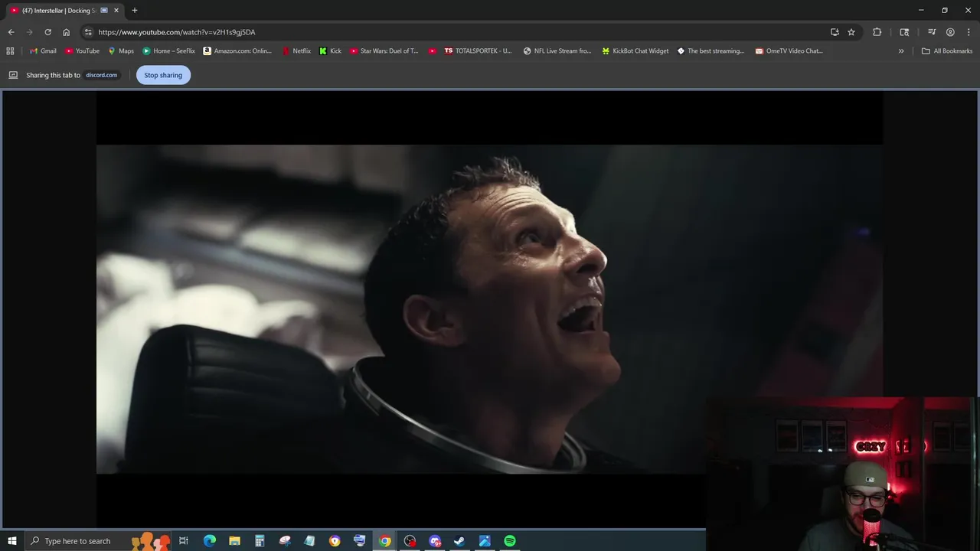Screen dimensions: 980x551
Task: Open Steam from the taskbar
Action: pyautogui.click(x=459, y=541)
